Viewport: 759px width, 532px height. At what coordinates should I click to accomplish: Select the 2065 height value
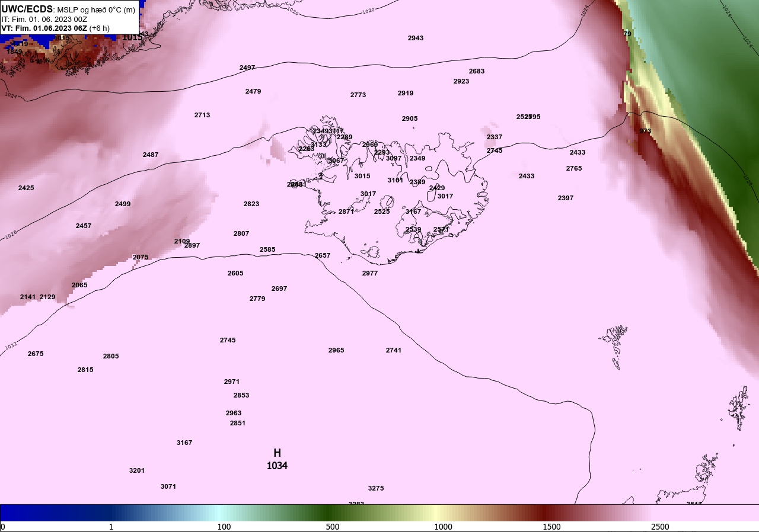point(79,285)
